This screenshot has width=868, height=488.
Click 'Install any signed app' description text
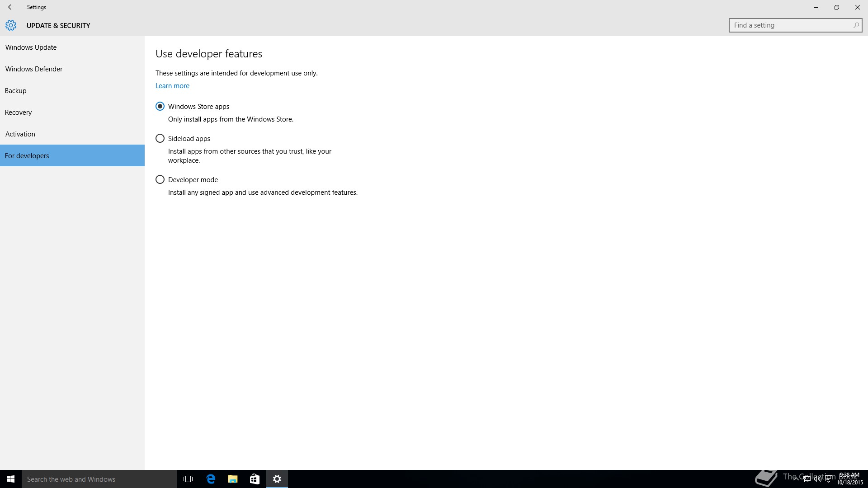(263, 192)
